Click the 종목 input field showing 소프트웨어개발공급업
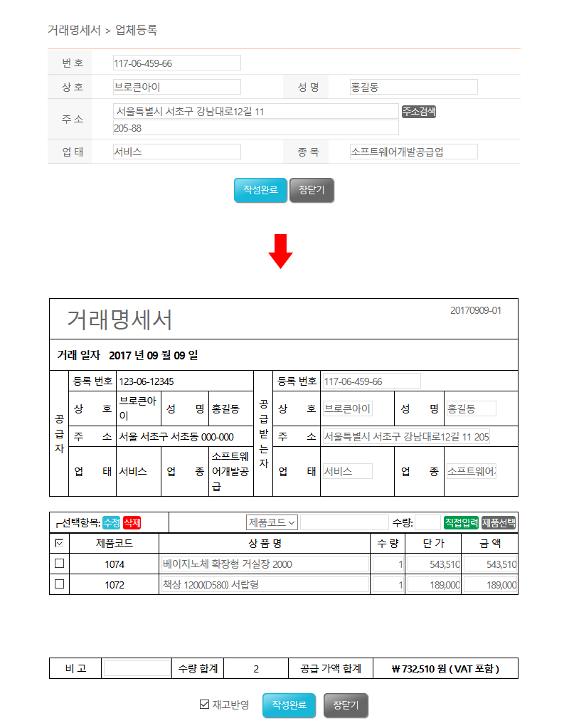 point(413,152)
